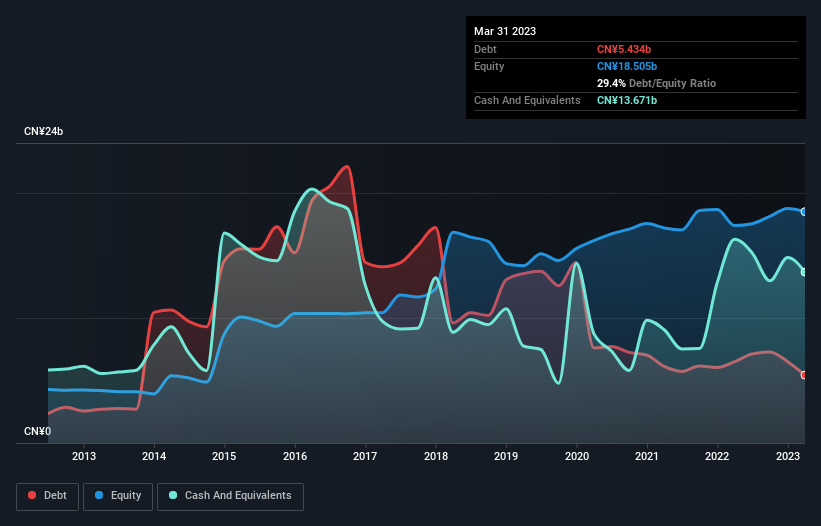Toggle Cash And Equivalents legend button
The height and width of the screenshot is (526, 821).
230,496
